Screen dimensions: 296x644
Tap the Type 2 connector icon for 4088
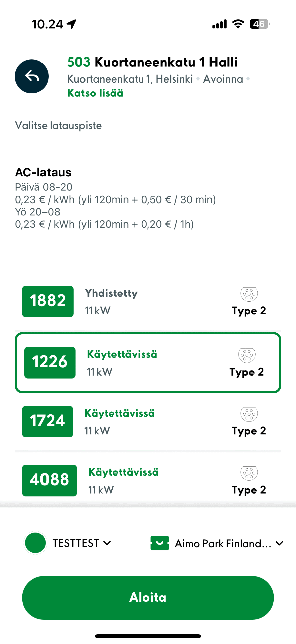click(249, 473)
